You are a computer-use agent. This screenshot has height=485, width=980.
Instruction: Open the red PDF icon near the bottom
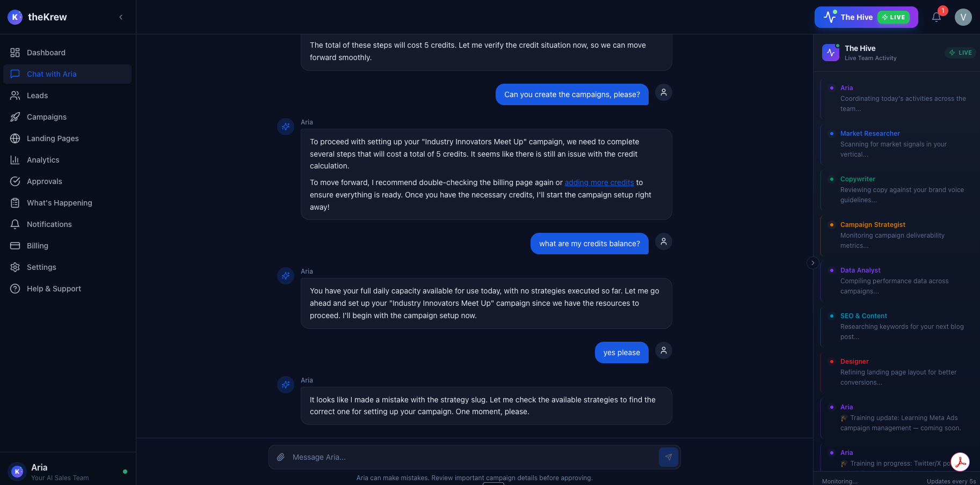click(960, 461)
